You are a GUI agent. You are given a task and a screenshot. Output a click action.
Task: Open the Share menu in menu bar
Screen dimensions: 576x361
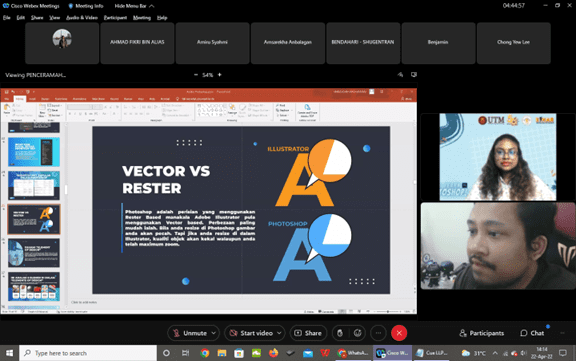37,18
